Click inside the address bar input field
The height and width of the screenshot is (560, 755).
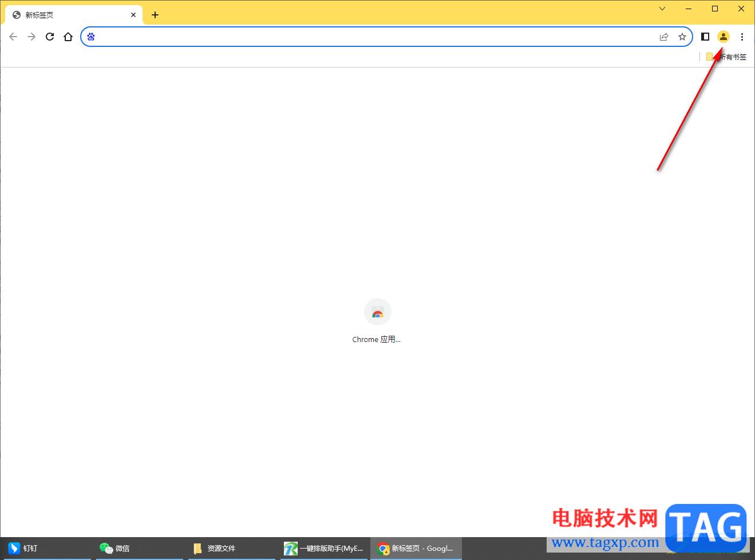point(343,36)
